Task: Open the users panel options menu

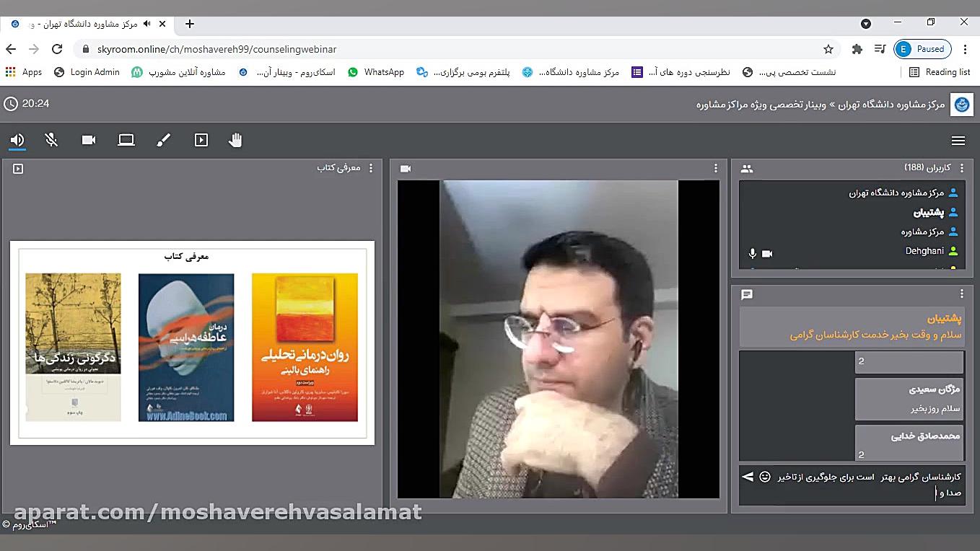Action: click(x=961, y=168)
